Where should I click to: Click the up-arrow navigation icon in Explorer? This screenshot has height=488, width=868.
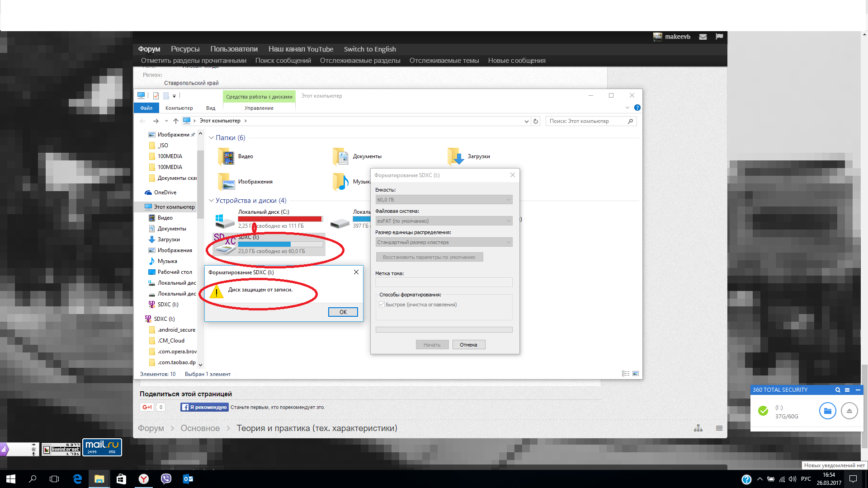(x=176, y=121)
